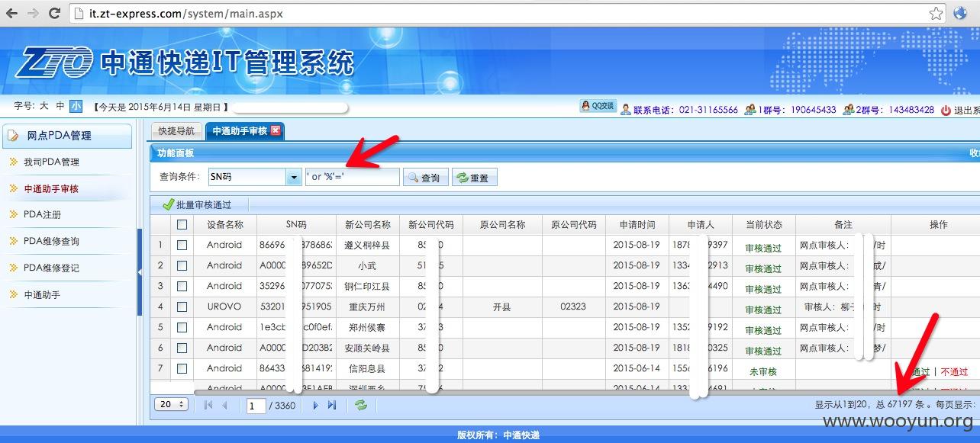Click the 不通过 link in row 7
Screen dimensions: 980x443
coord(954,372)
